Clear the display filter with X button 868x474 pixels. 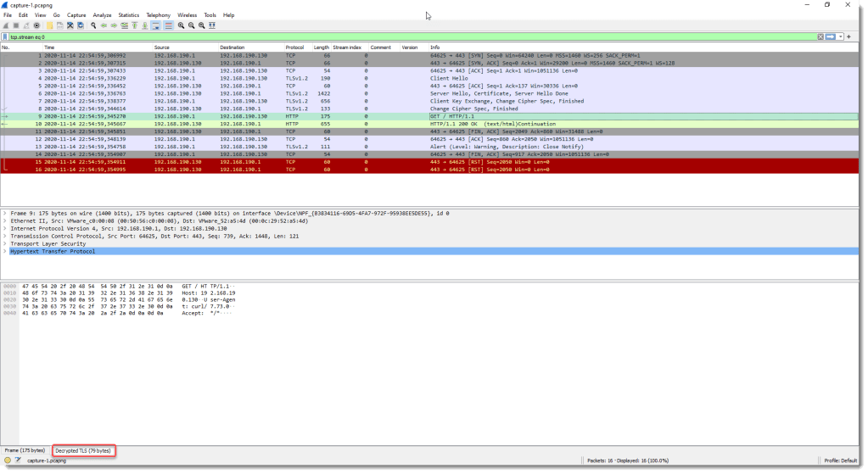tap(820, 36)
